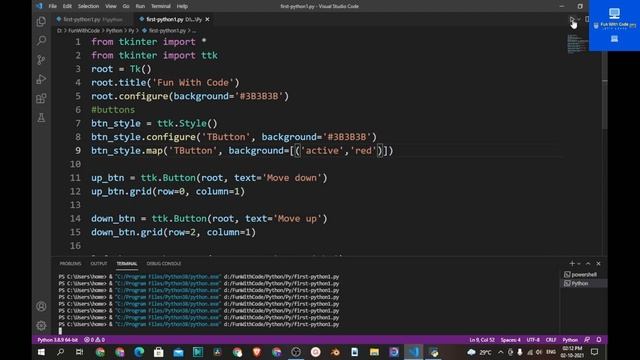Open the Run menu
Viewport: 640px width, 360px height.
[140, 6]
